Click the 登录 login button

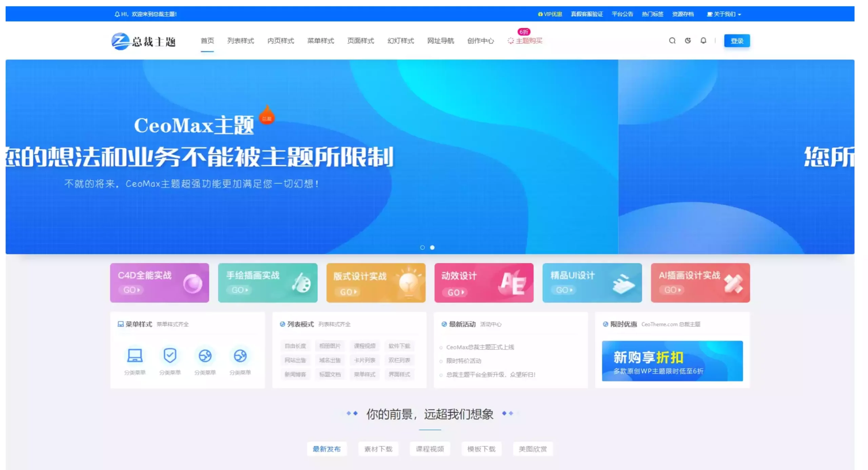(x=737, y=41)
